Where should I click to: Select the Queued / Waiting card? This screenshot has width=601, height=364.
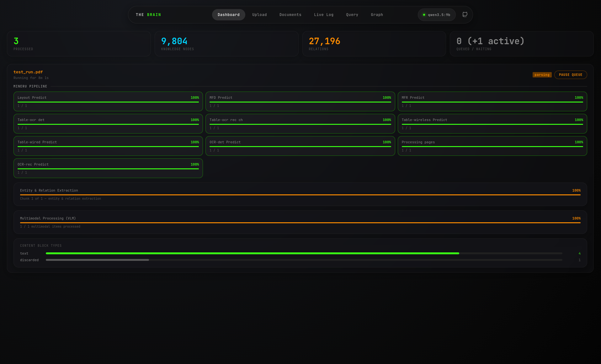522,44
